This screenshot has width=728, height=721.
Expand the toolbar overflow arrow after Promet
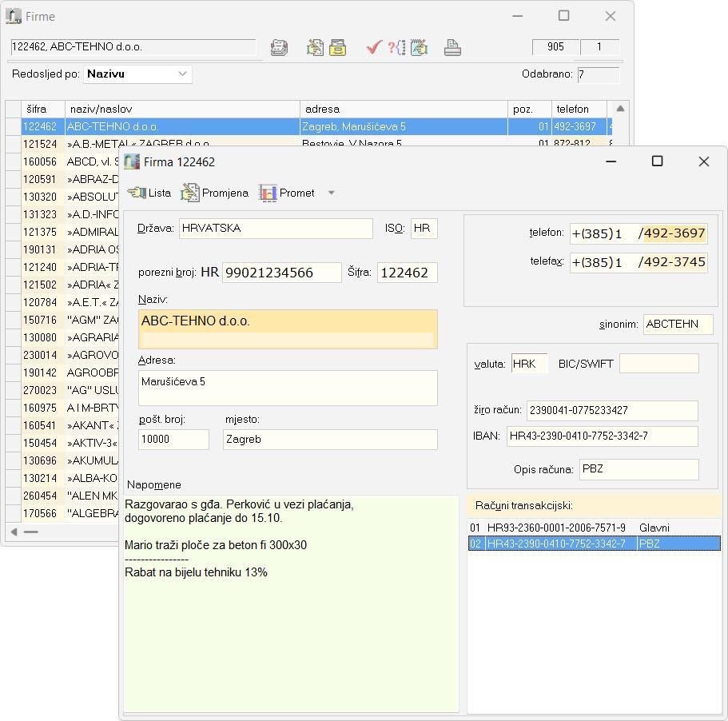[x=331, y=193]
